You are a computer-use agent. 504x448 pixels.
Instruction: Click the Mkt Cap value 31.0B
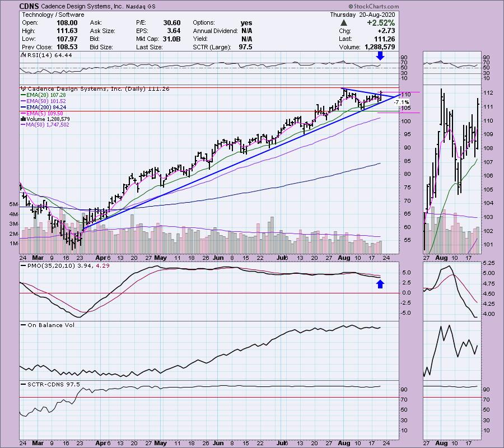172,39
